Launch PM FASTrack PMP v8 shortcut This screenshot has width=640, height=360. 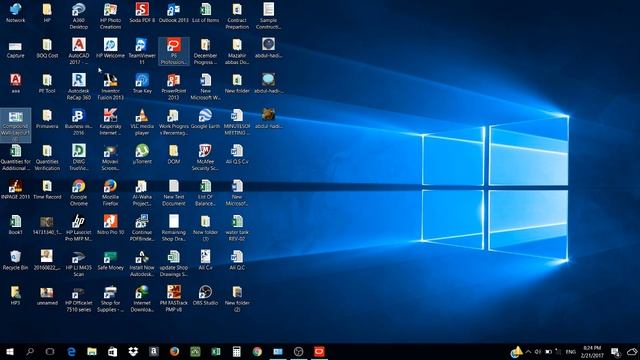[x=173, y=299]
